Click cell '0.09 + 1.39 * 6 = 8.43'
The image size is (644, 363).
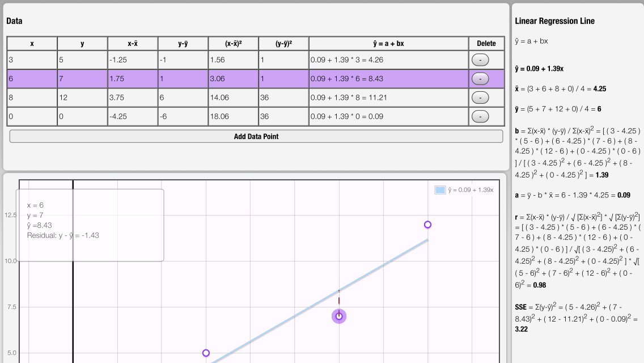click(388, 79)
